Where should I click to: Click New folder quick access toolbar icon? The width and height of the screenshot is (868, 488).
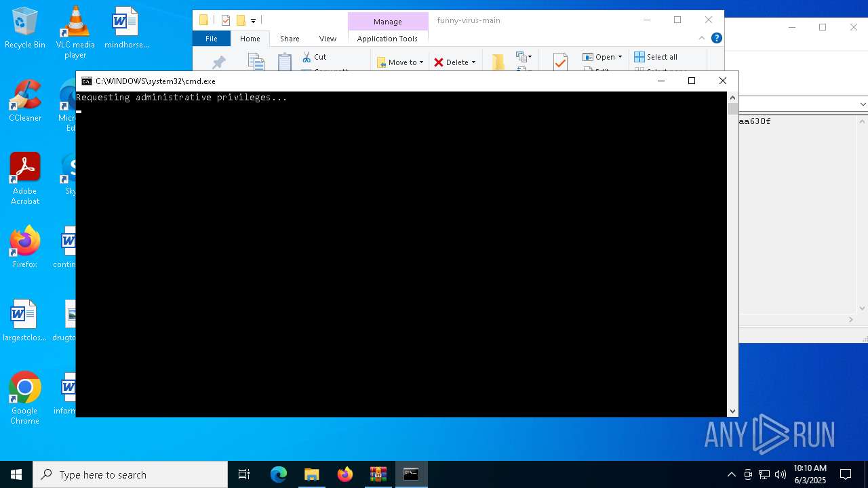[240, 20]
